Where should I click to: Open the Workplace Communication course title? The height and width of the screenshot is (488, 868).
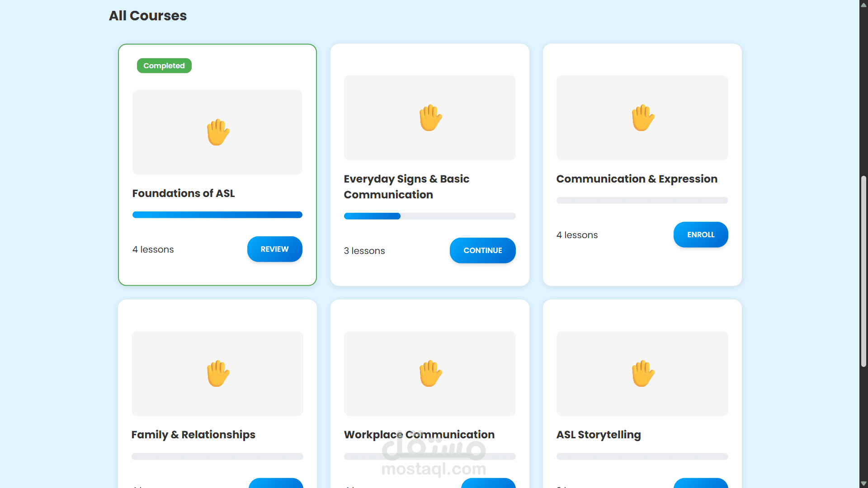click(419, 435)
